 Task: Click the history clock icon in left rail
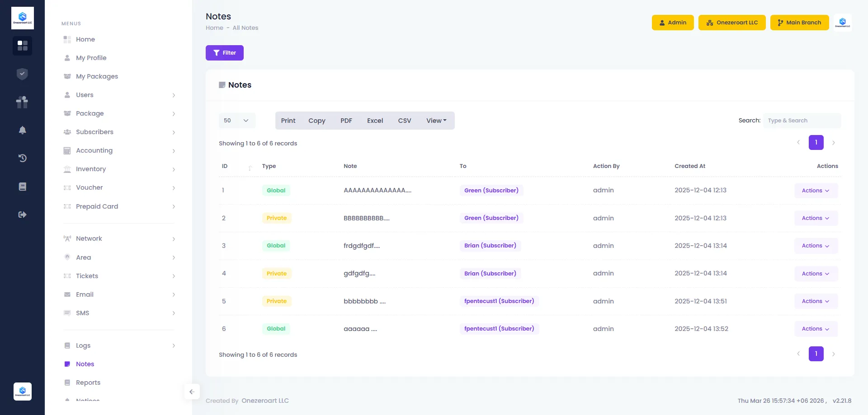[22, 158]
